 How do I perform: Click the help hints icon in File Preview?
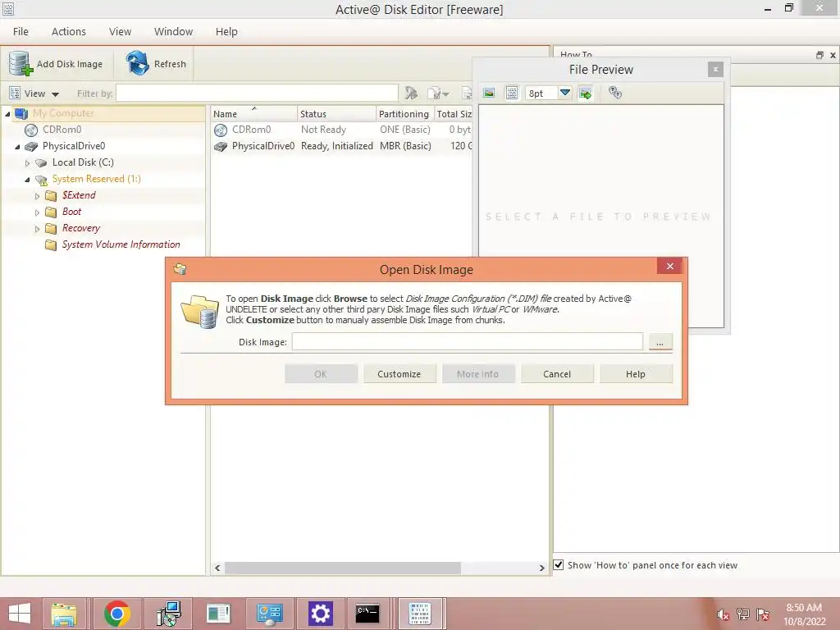pos(615,93)
